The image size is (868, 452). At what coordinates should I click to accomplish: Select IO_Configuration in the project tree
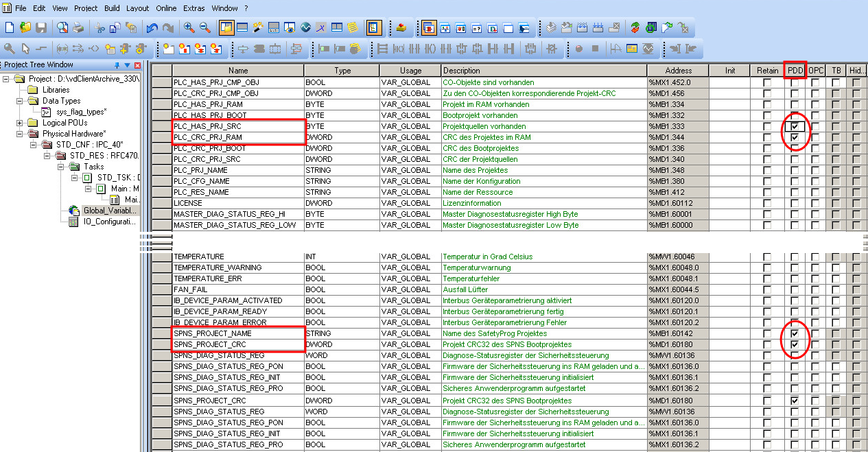click(x=109, y=222)
